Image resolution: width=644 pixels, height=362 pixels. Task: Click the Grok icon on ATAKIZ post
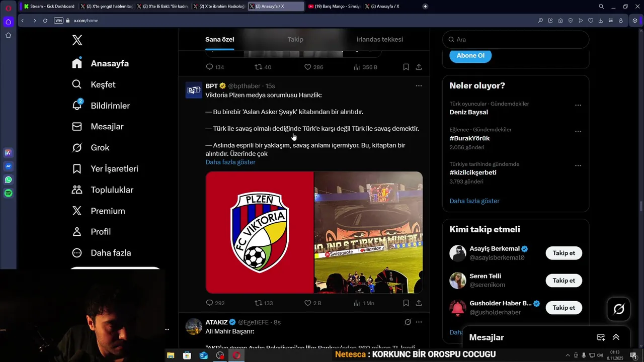click(x=408, y=322)
